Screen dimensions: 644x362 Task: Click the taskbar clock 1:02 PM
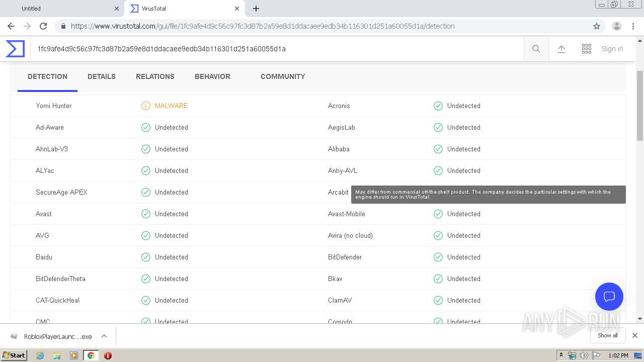click(618, 355)
